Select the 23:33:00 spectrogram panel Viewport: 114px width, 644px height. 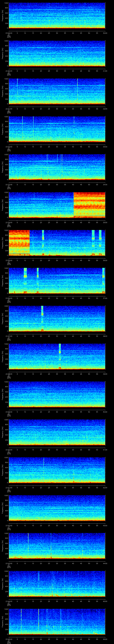point(57,167)
